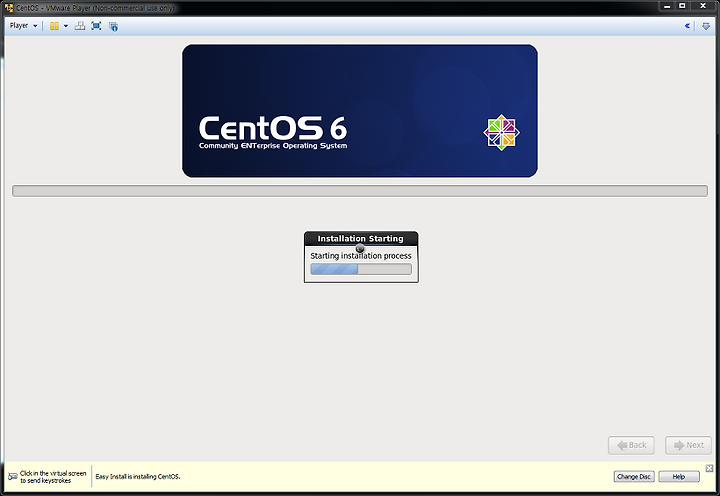Click the installation starting progress bar
The image size is (720, 496).
(361, 269)
